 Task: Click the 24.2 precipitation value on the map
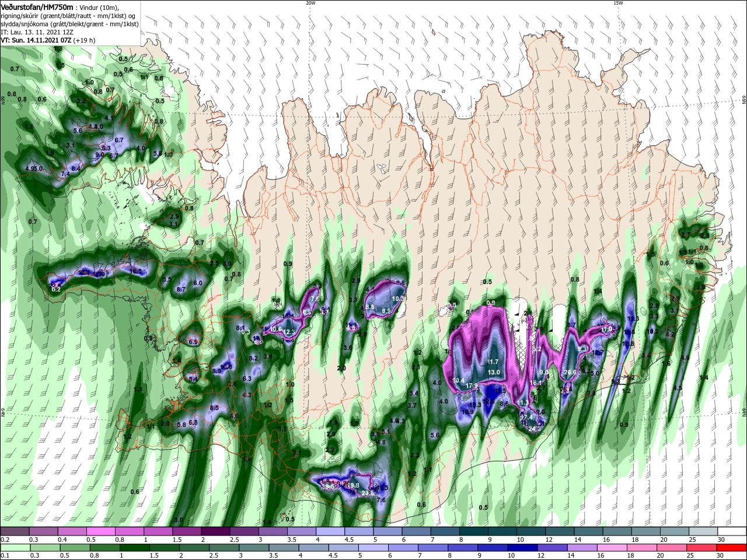tap(535, 429)
